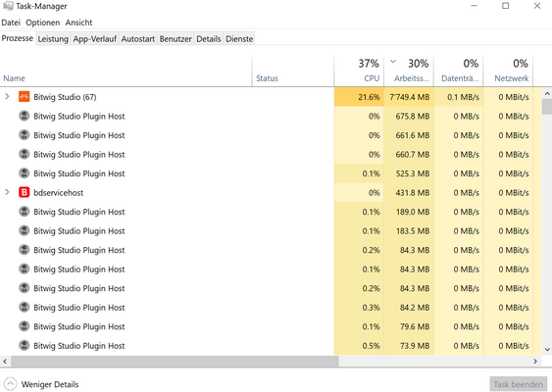Click the plugin host icon with 661.6 MB
Viewport: 552px width, 392px height.
coord(24,135)
